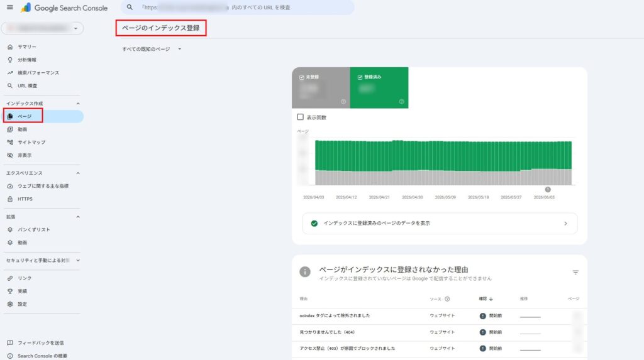Open the filter icon for reasons table
This screenshot has height=360, width=644.
tap(575, 272)
